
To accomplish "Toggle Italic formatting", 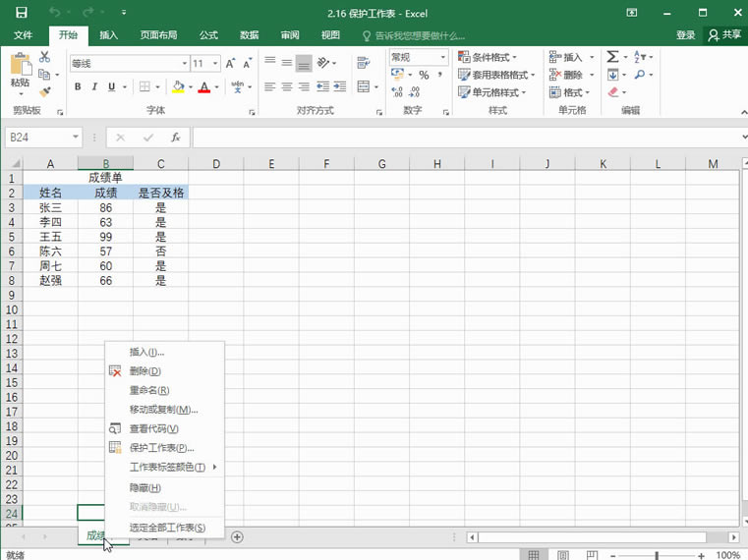I will [94, 86].
